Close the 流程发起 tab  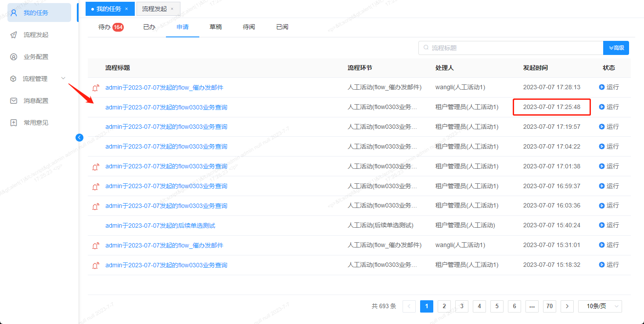172,8
